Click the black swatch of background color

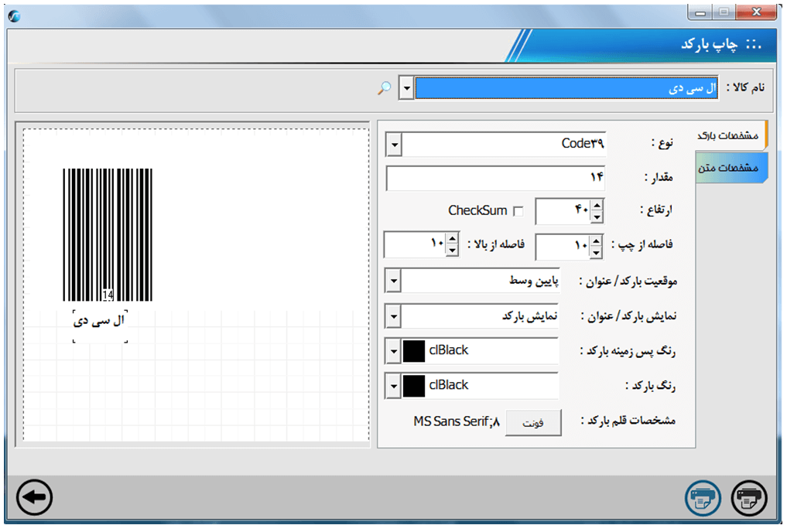413,351
